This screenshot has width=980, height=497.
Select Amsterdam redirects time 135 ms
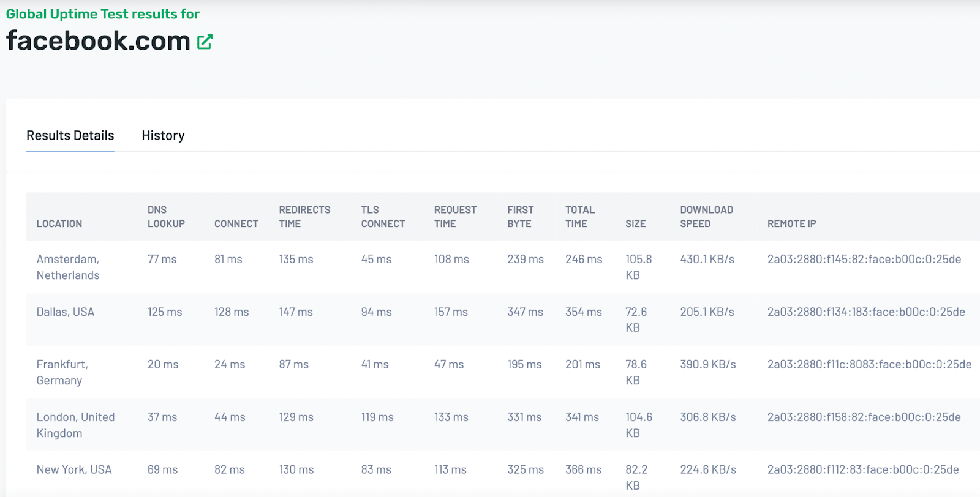click(296, 260)
